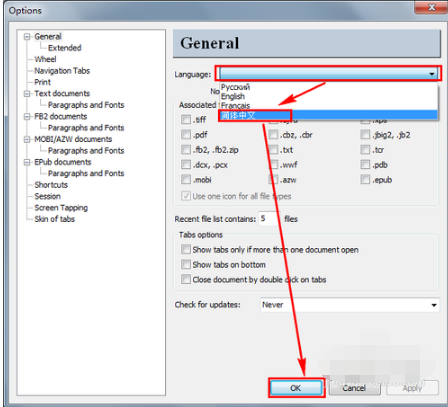Image resolution: width=448 pixels, height=407 pixels.
Task: Choose Français from the language list
Action: 235,106
